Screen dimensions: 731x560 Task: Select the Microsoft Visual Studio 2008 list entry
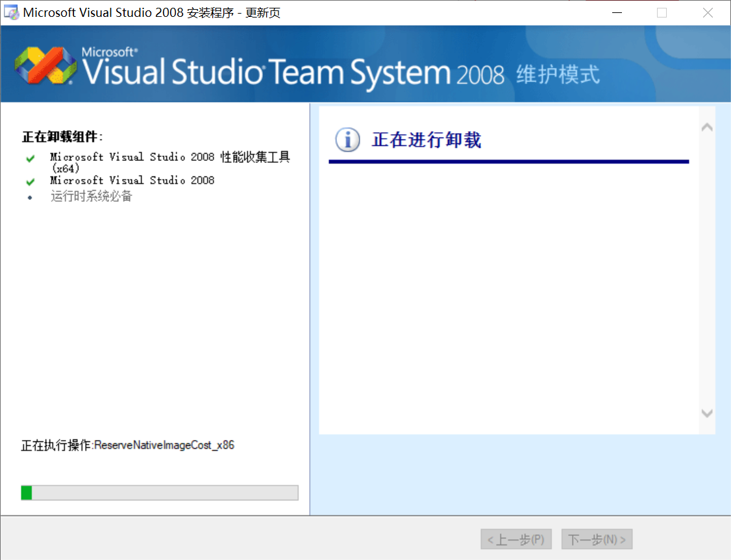[x=132, y=180]
